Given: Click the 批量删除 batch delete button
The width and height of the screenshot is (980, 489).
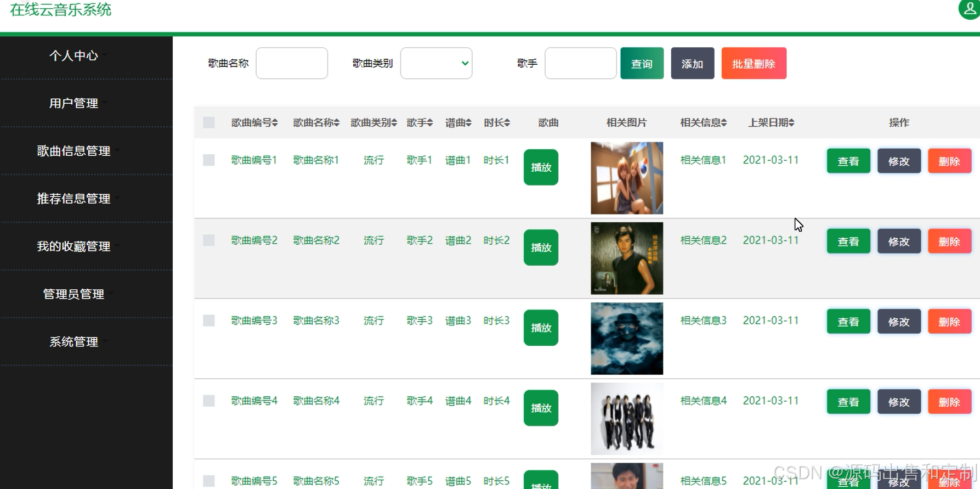Looking at the screenshot, I should (x=754, y=63).
